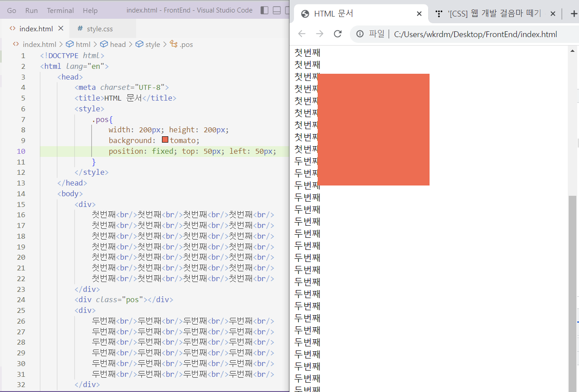Viewport: 579px width, 392px height.
Task: Click the <body> tag on line 14
Action: click(x=70, y=194)
